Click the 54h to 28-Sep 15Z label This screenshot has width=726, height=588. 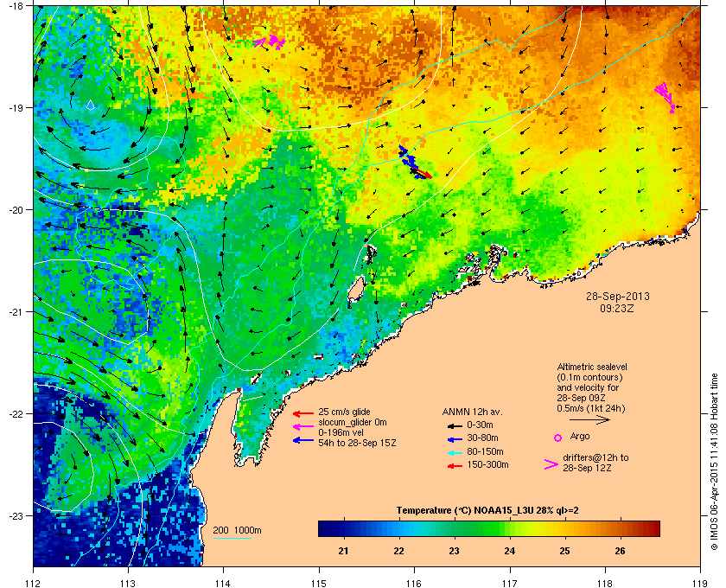pyautogui.click(x=357, y=443)
